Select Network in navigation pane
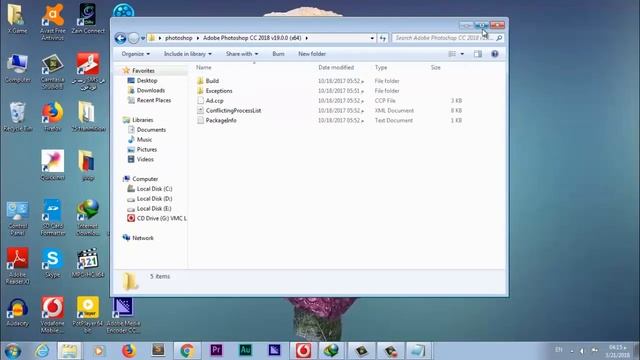Screen dimensions: 640x360 pyautogui.click(x=142, y=238)
